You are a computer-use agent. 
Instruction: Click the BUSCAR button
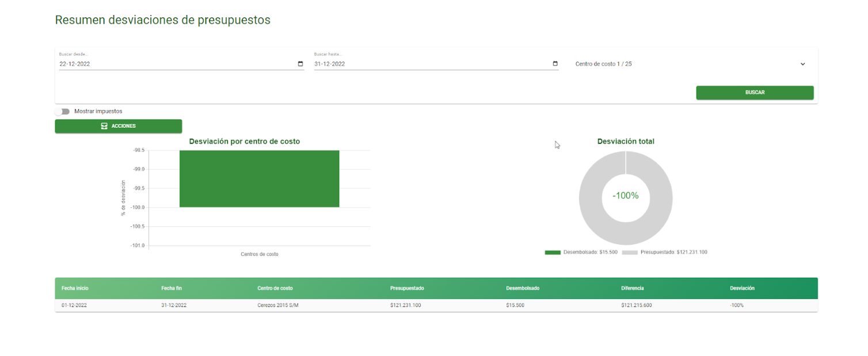coord(755,93)
